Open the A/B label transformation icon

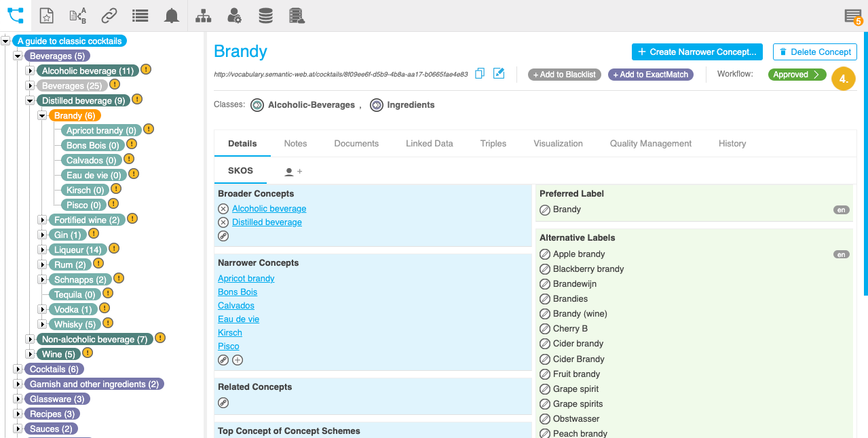point(77,15)
